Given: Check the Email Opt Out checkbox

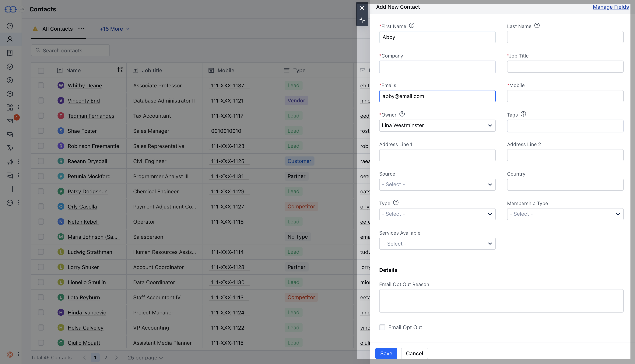Looking at the screenshot, I should pyautogui.click(x=382, y=327).
